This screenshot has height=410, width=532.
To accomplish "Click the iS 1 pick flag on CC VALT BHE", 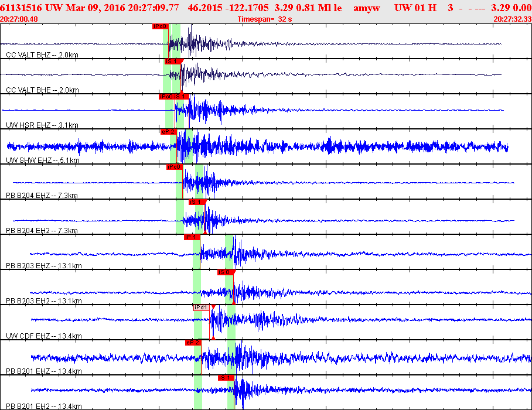I will (x=173, y=61).
